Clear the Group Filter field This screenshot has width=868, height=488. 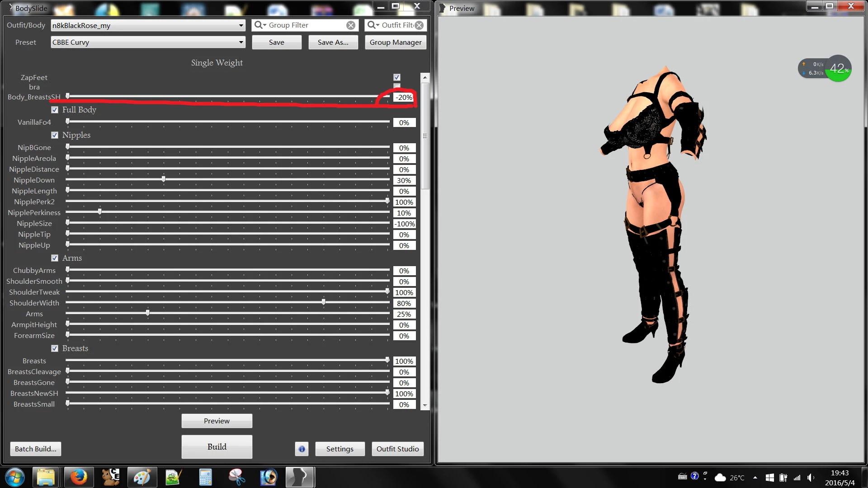[x=351, y=25]
